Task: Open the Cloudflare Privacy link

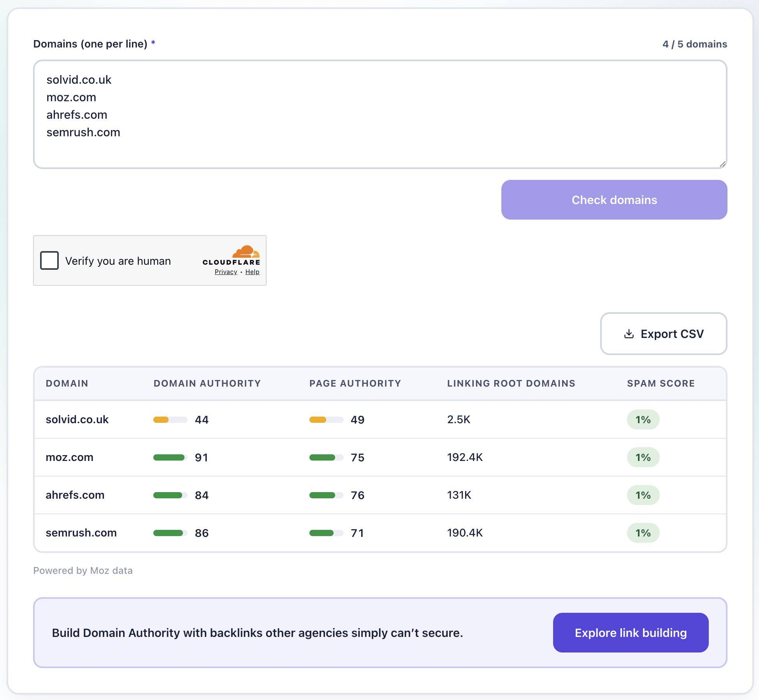Action: point(226,272)
